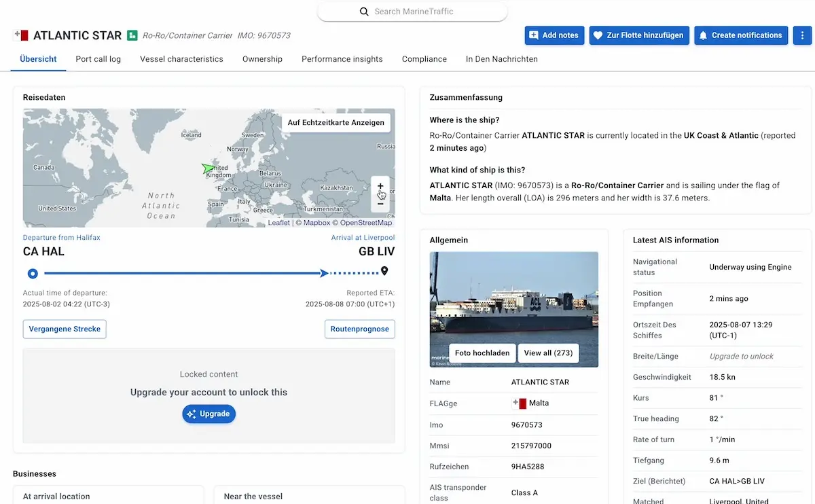The width and height of the screenshot is (815, 504).
Task: Click the GB LIV port code
Action: 376,252
